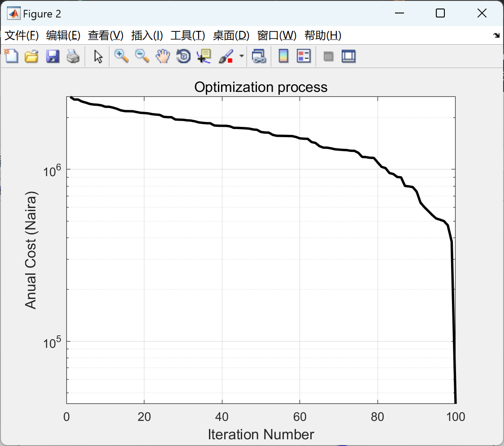Screen dimensions: 504x446
Task: Click the MATLAB logo in title bar
Action: pyautogui.click(x=14, y=13)
